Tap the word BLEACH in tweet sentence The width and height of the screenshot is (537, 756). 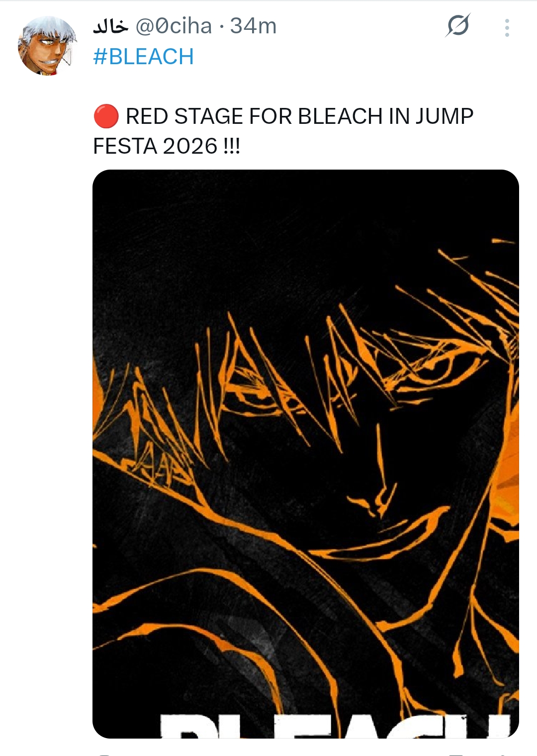coord(340,116)
